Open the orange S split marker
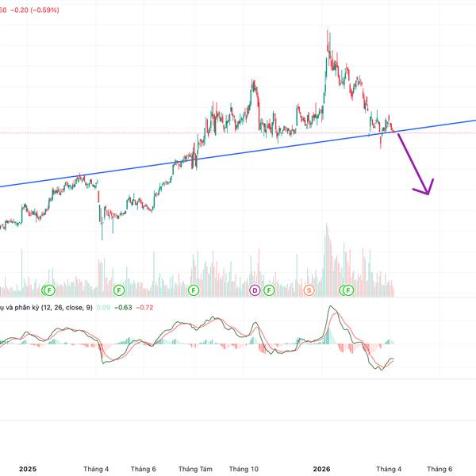476x476 pixels. tap(309, 290)
